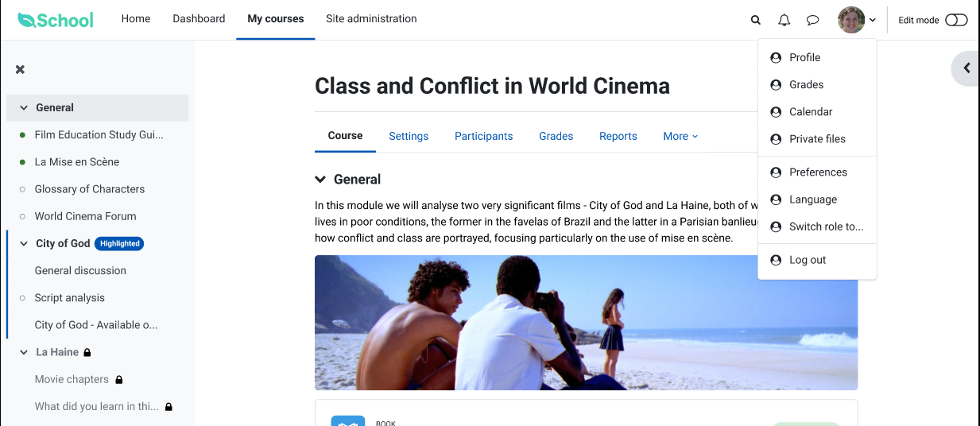Open the search magnifier icon
Screen dimensions: 980x426
[756, 20]
